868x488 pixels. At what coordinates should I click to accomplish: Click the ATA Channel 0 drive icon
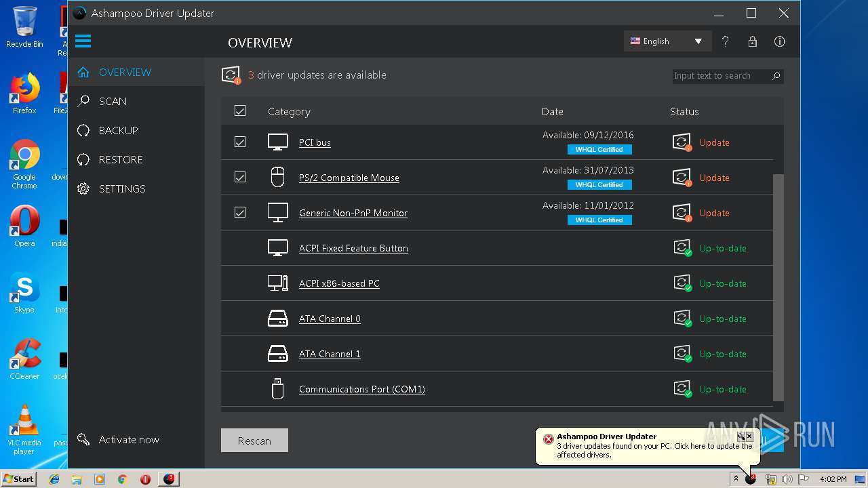coord(278,319)
